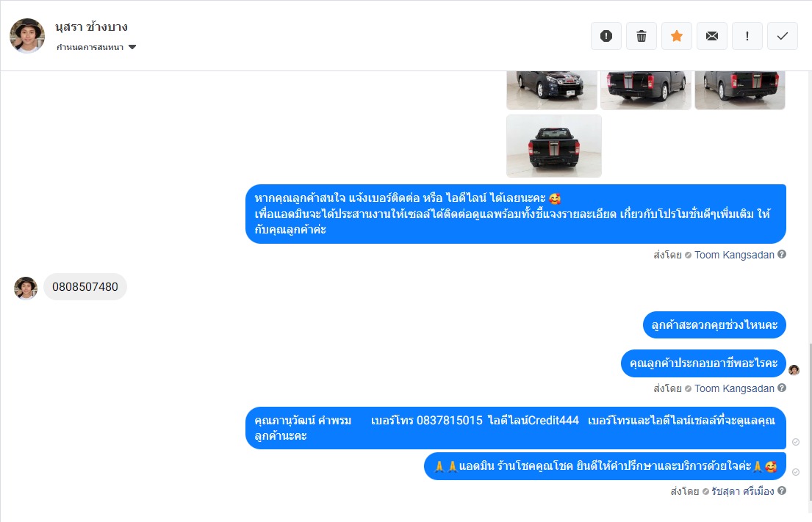Open the single rear-view truck thumbnail in the second row

(x=553, y=146)
